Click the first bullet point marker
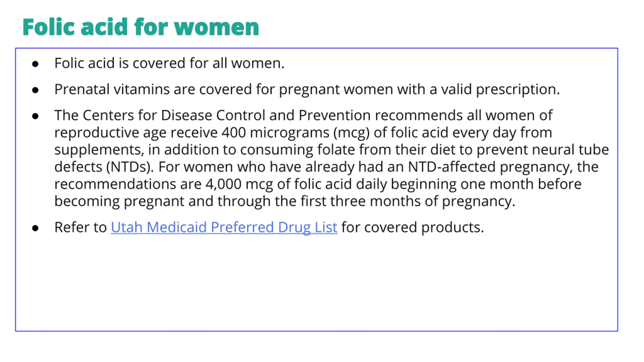This screenshot has height=362, width=644. [x=35, y=64]
